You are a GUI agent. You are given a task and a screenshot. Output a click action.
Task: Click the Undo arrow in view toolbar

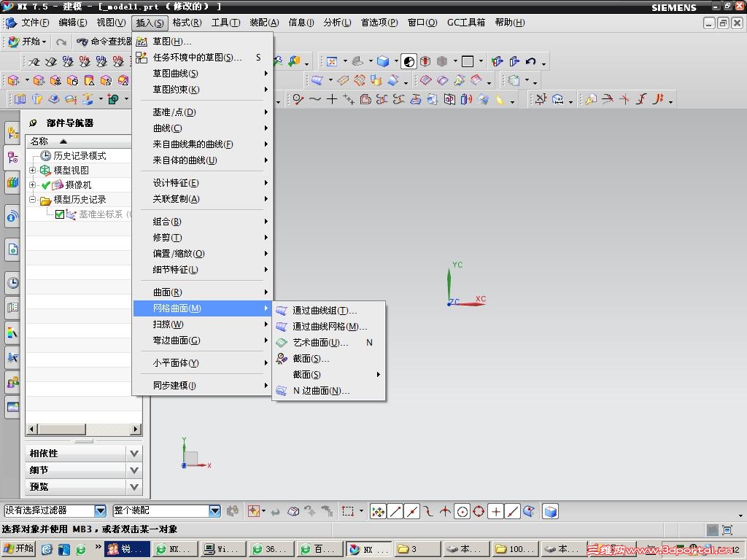pyautogui.click(x=531, y=61)
